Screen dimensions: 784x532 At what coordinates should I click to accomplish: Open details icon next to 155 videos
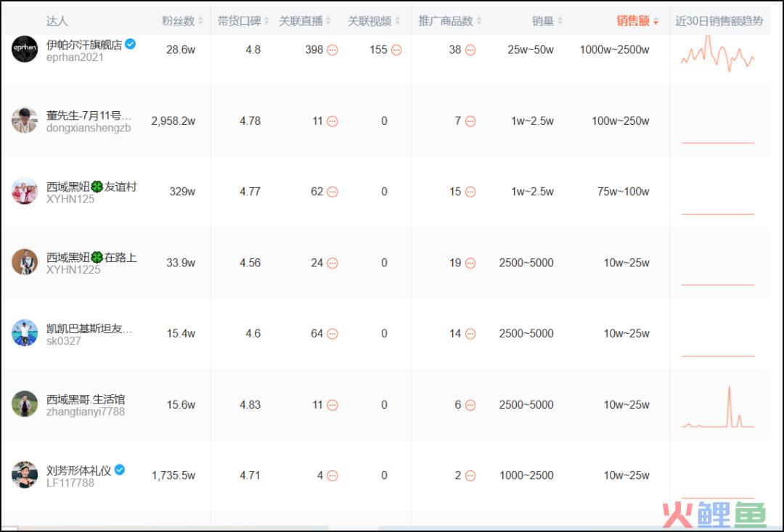pos(396,50)
